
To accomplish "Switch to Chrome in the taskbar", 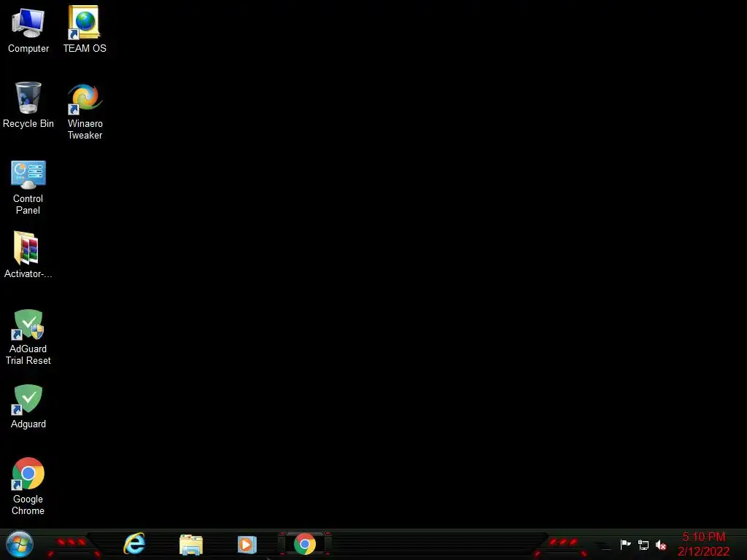I will point(304,544).
